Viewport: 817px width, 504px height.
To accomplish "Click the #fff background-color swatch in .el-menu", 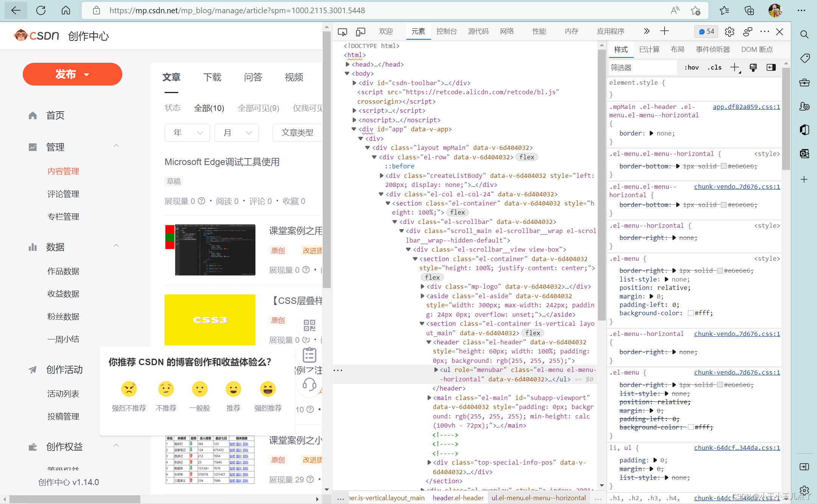I will coord(691,313).
